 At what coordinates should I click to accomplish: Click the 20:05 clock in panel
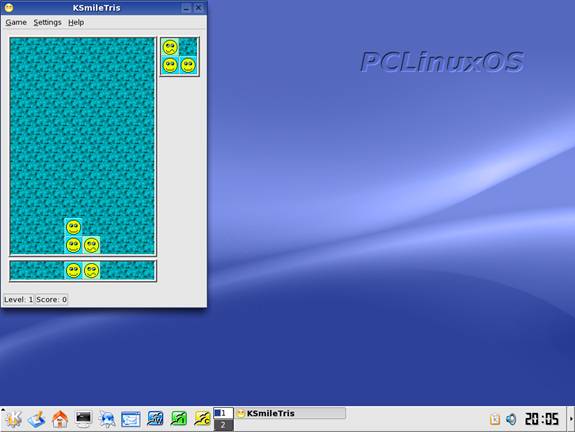click(x=542, y=419)
